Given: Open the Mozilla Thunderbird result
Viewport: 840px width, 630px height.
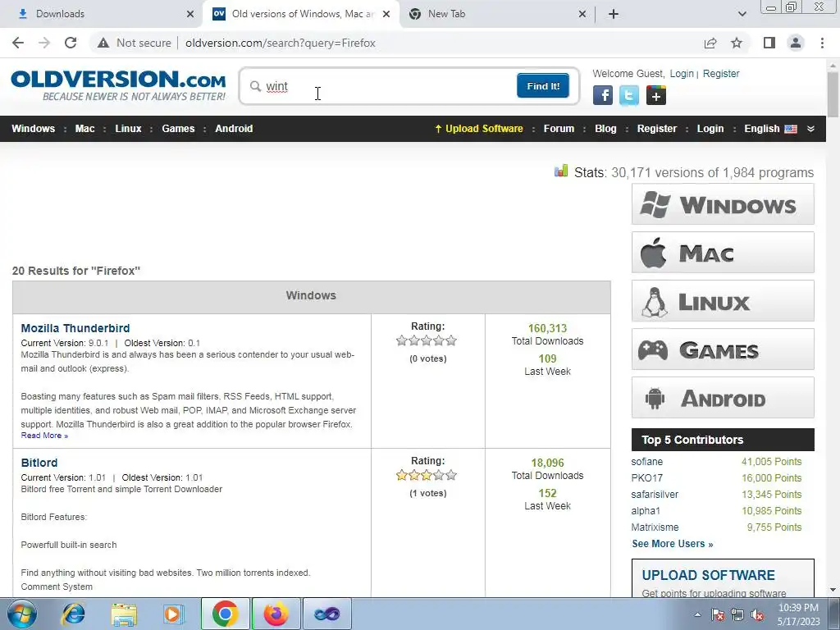Looking at the screenshot, I should pos(75,328).
